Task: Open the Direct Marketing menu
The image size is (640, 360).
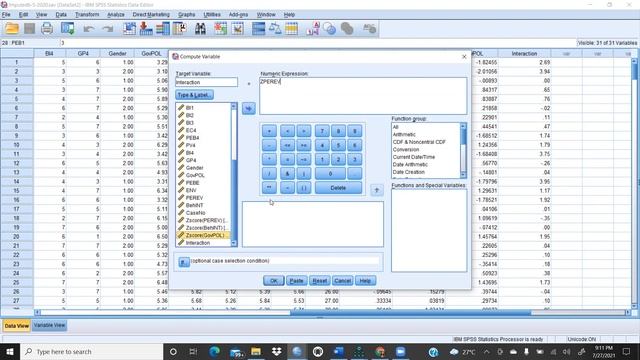Action: [151, 14]
